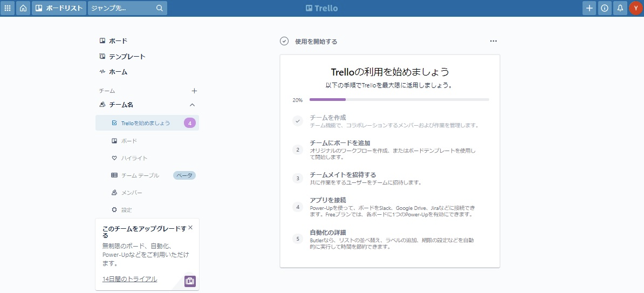Toggle the 使用を開始する check circle
The width and height of the screenshot is (644, 293).
284,41
